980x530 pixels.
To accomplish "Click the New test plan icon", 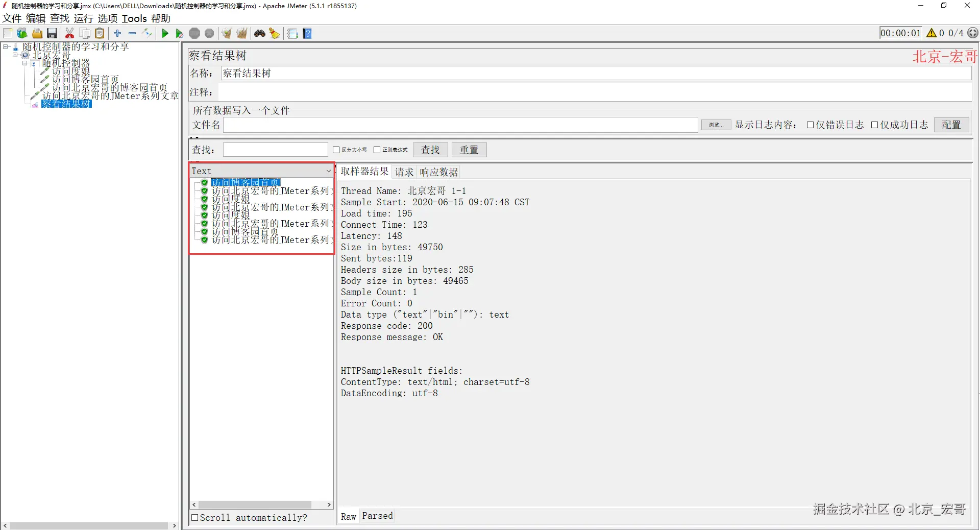I will coord(8,33).
